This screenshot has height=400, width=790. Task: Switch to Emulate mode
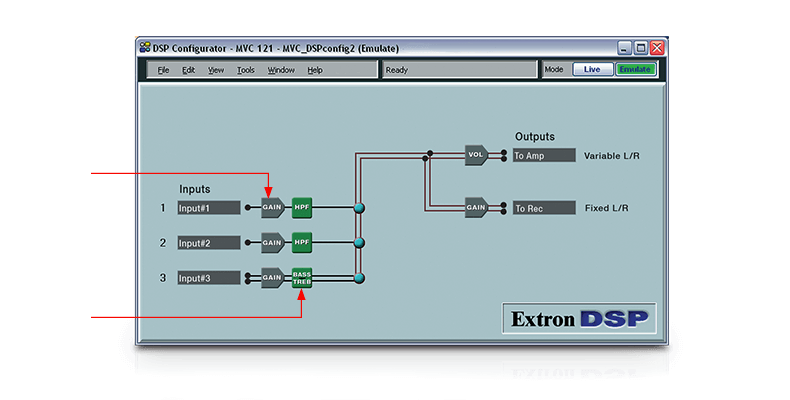pos(635,70)
